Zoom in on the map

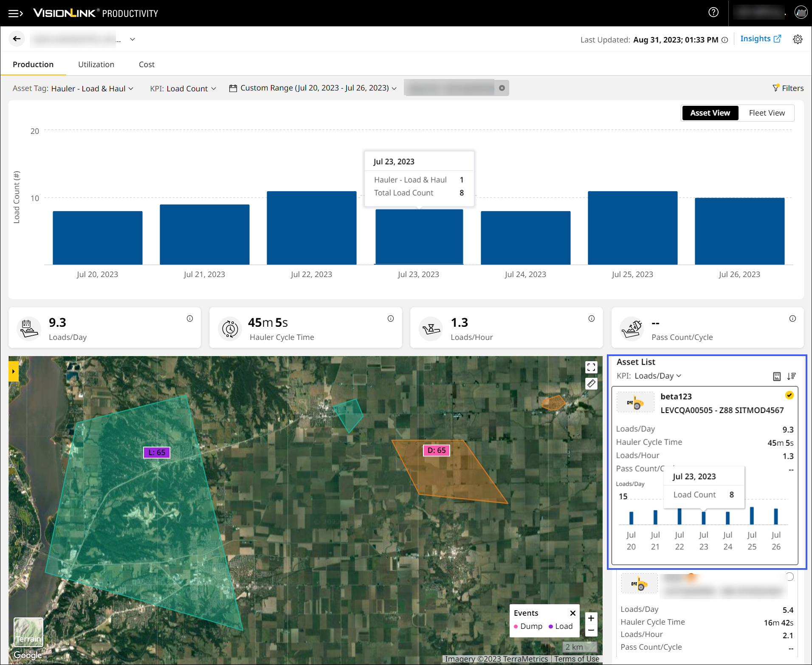coord(591,618)
